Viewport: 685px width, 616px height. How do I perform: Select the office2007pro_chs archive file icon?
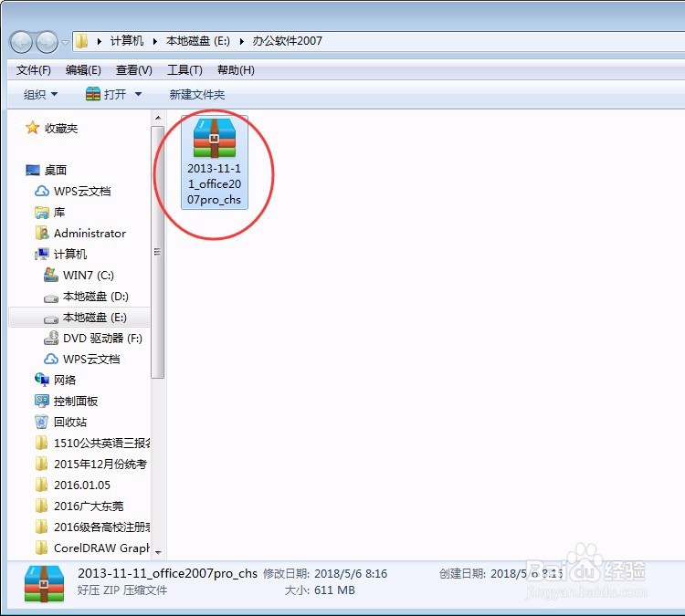point(214,139)
